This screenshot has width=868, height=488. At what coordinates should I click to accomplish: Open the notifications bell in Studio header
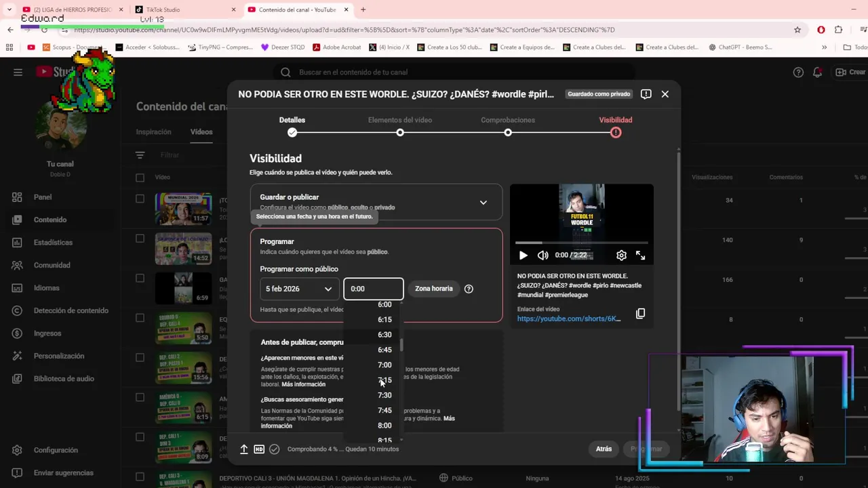[x=818, y=73]
